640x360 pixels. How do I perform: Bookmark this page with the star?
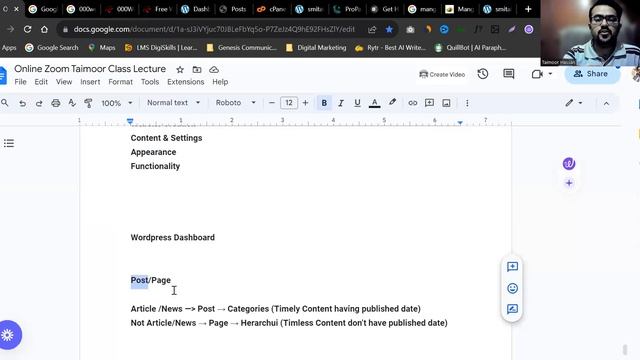point(389,29)
